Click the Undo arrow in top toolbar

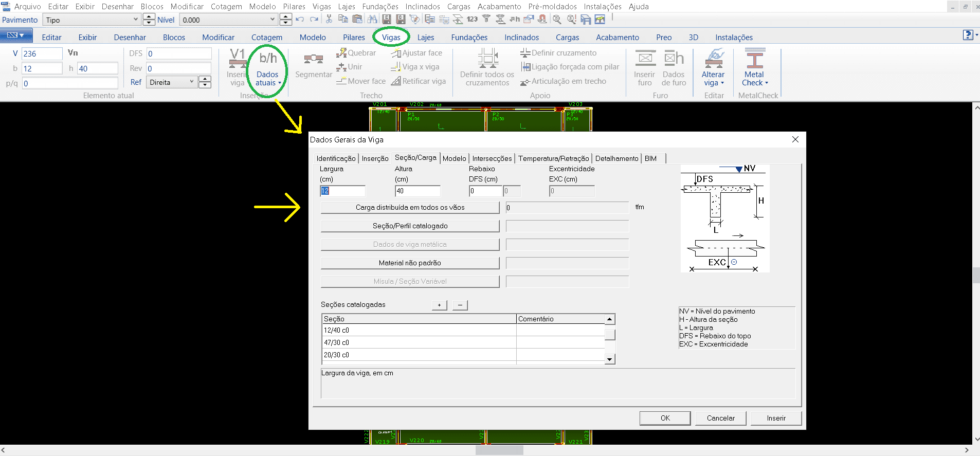(300, 20)
